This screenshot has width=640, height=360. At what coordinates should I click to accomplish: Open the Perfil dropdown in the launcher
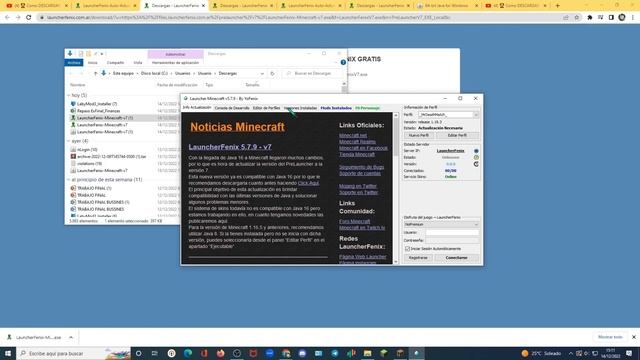(476, 115)
